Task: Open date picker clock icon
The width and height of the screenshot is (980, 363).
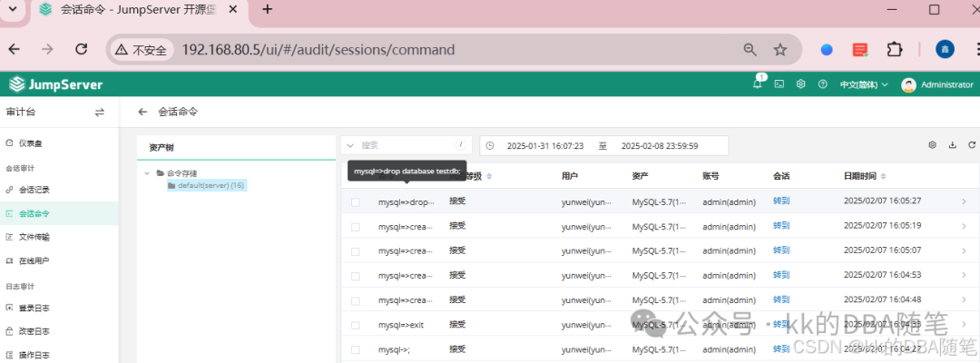Action: pyautogui.click(x=490, y=145)
